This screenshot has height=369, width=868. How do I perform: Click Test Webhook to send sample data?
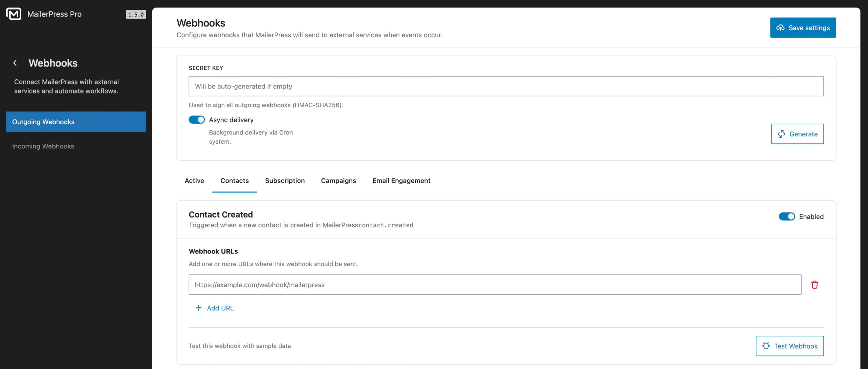coord(790,346)
